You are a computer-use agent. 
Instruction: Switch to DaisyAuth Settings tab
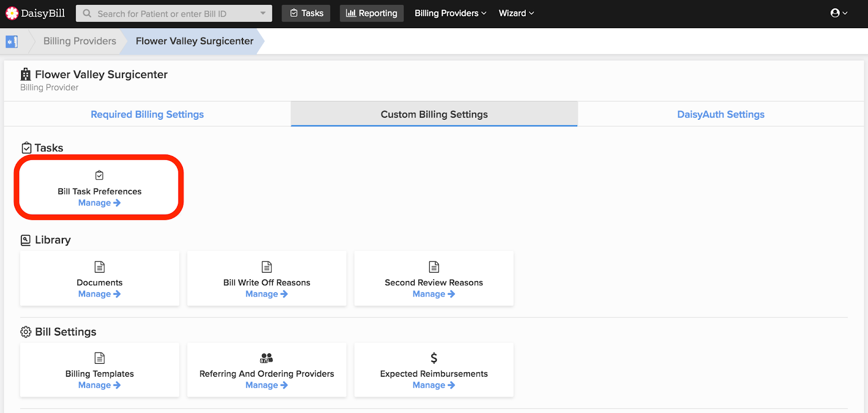tap(720, 114)
